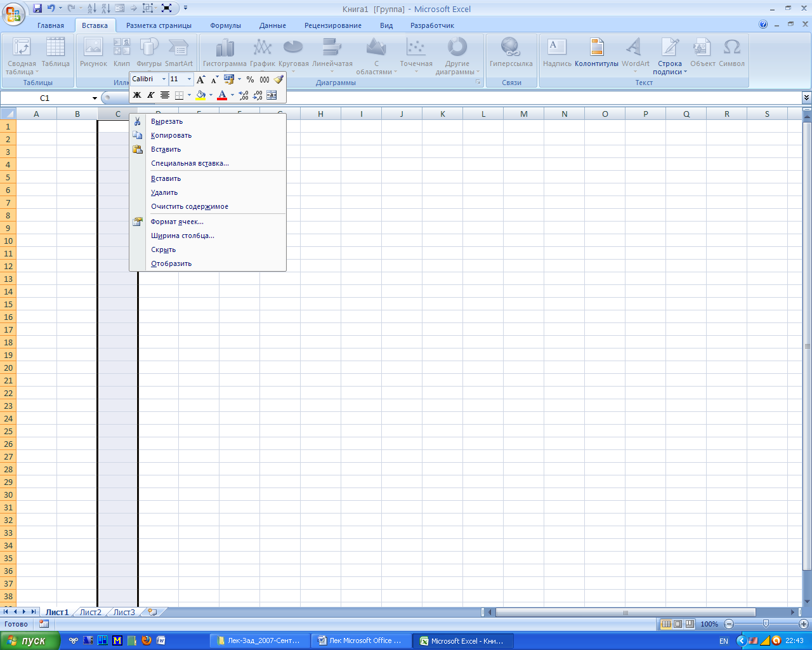Apply yellow fill color from mini toolbar
The width and height of the screenshot is (812, 650).
[x=200, y=95]
